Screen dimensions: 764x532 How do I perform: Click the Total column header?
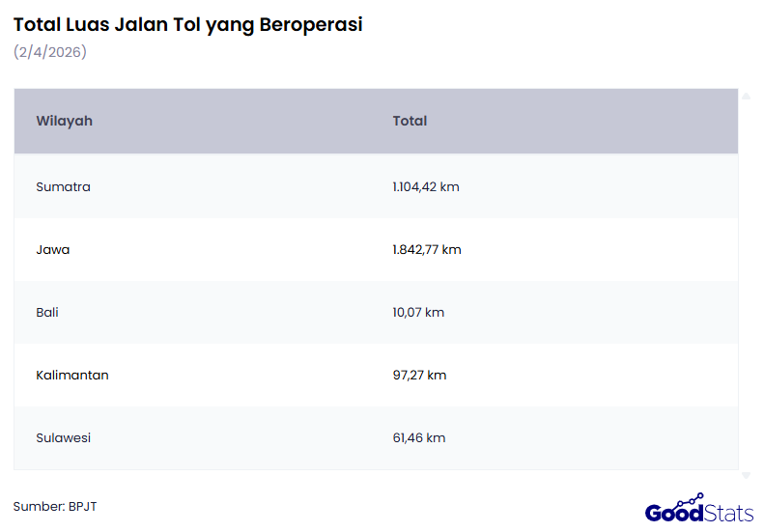[410, 121]
